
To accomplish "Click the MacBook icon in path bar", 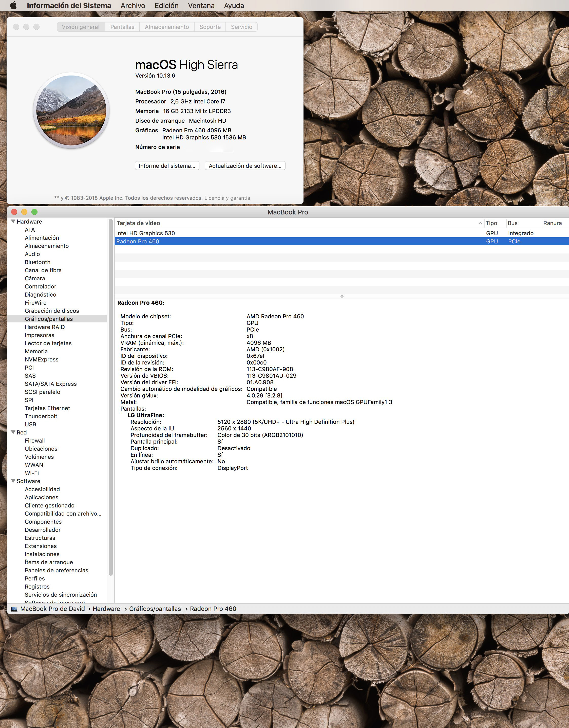I will [x=14, y=609].
